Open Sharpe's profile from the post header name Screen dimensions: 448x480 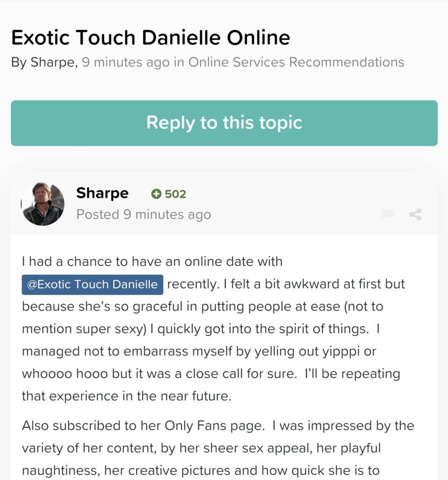point(102,193)
